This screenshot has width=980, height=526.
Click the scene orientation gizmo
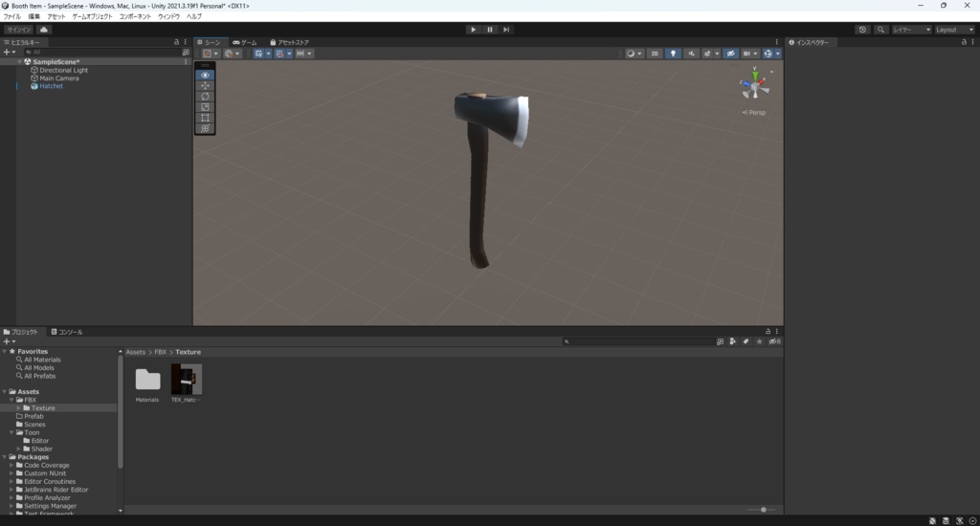pyautogui.click(x=755, y=85)
